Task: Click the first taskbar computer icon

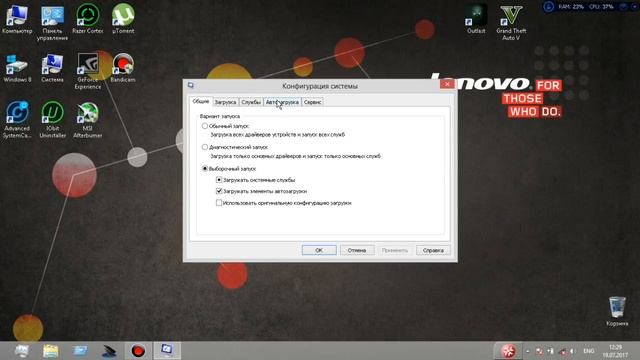Action: click(x=21, y=351)
